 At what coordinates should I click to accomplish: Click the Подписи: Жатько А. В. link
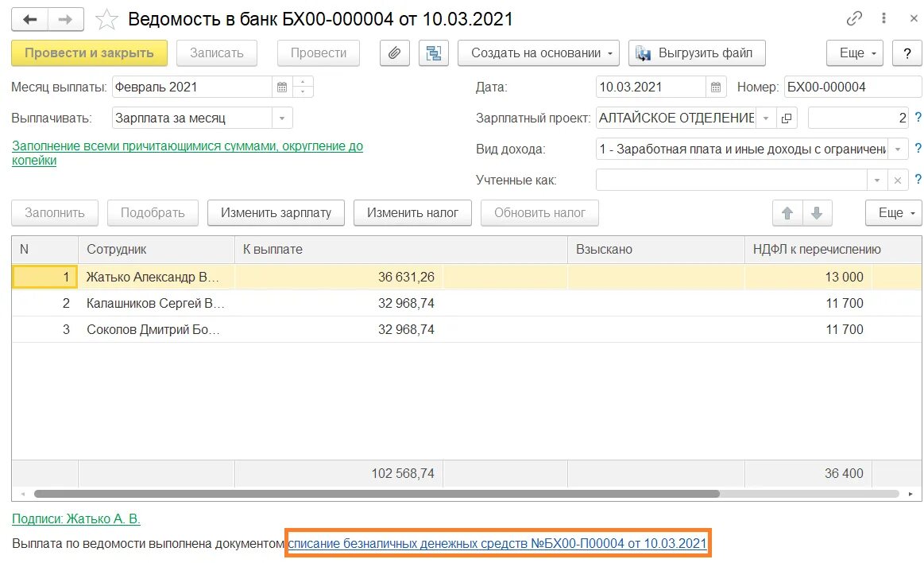76,519
